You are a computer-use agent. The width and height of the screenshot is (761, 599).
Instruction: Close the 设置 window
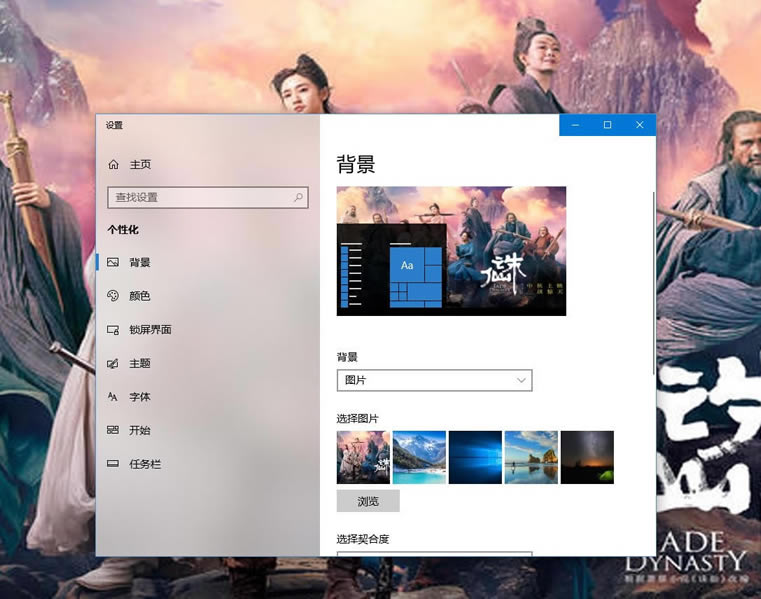(x=640, y=125)
